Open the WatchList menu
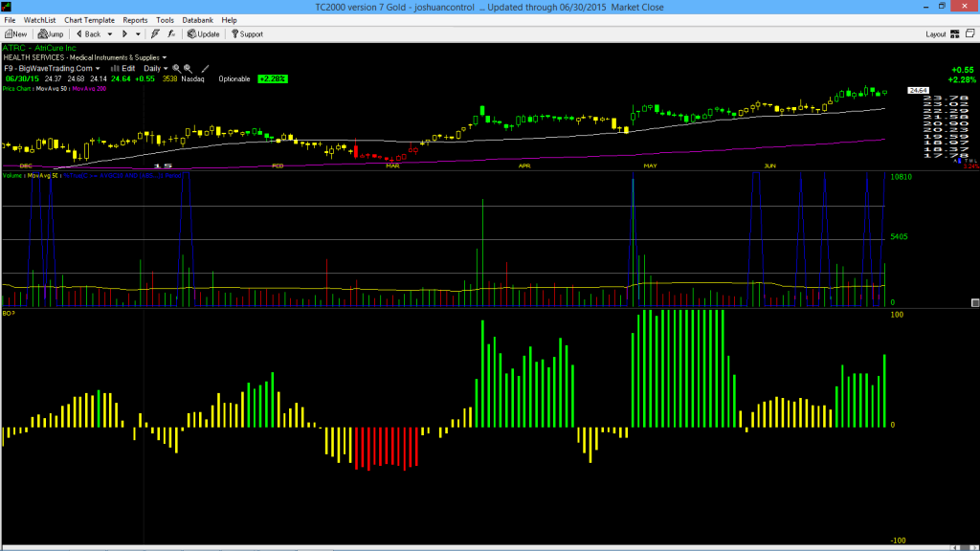The image size is (980, 551). [x=39, y=20]
